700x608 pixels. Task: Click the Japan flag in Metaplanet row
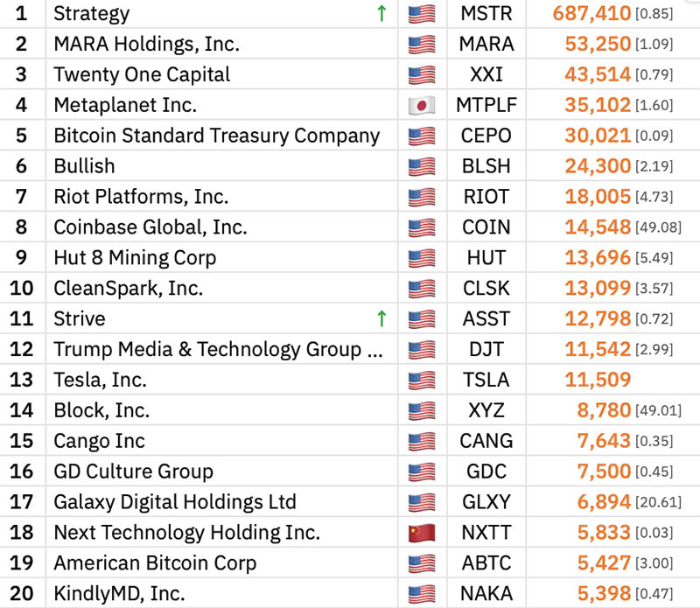[x=422, y=106]
